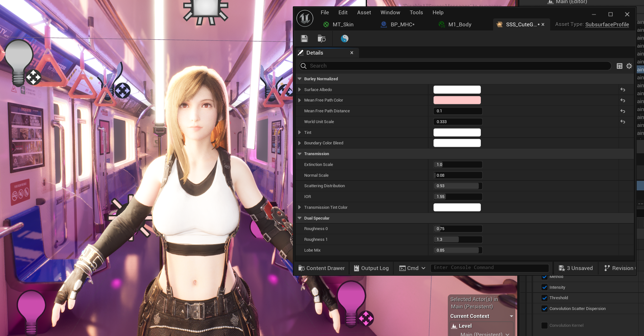Focus the Enter Console Command field

click(489, 268)
